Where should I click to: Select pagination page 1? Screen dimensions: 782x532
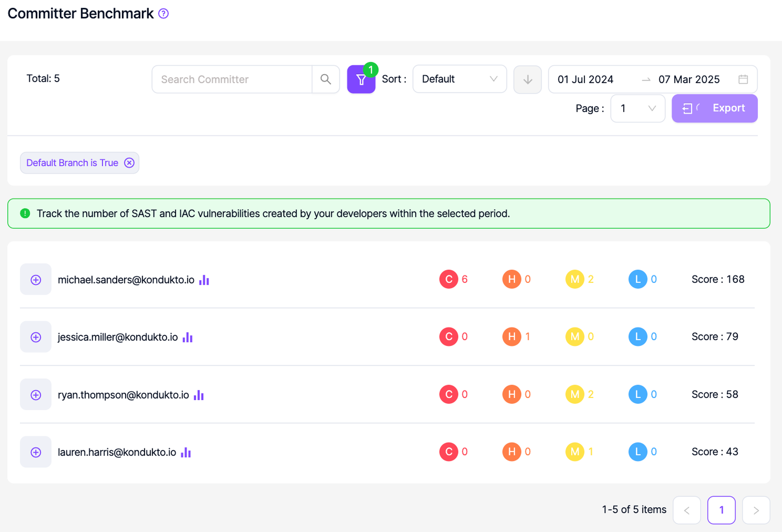(x=721, y=510)
